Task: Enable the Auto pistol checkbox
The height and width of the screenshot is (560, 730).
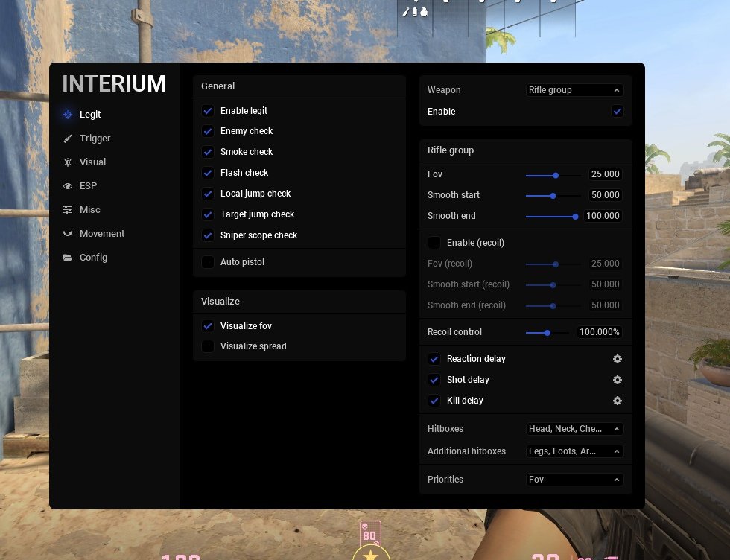Action: (208, 262)
